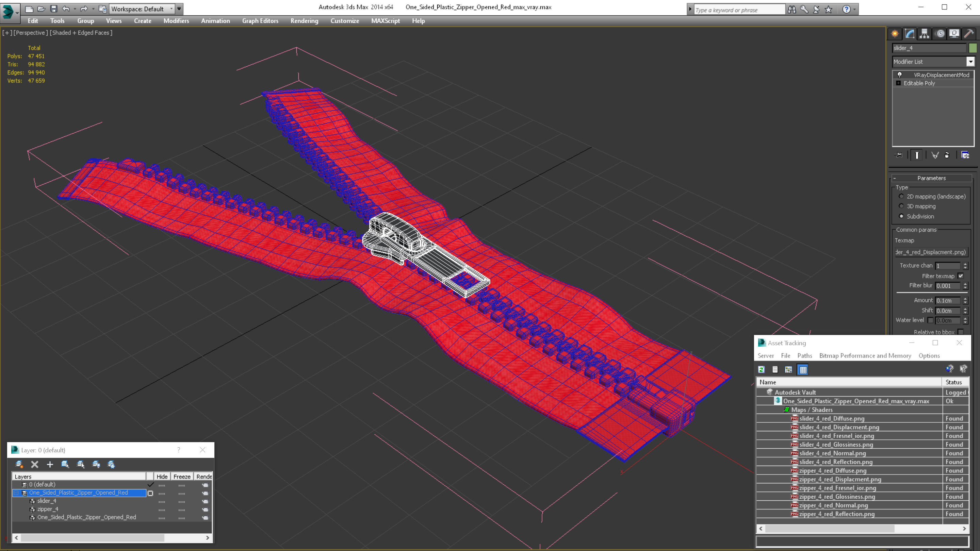Image resolution: width=980 pixels, height=551 pixels.
Task: Expand the Editable Poly modifier entry
Action: 899,83
